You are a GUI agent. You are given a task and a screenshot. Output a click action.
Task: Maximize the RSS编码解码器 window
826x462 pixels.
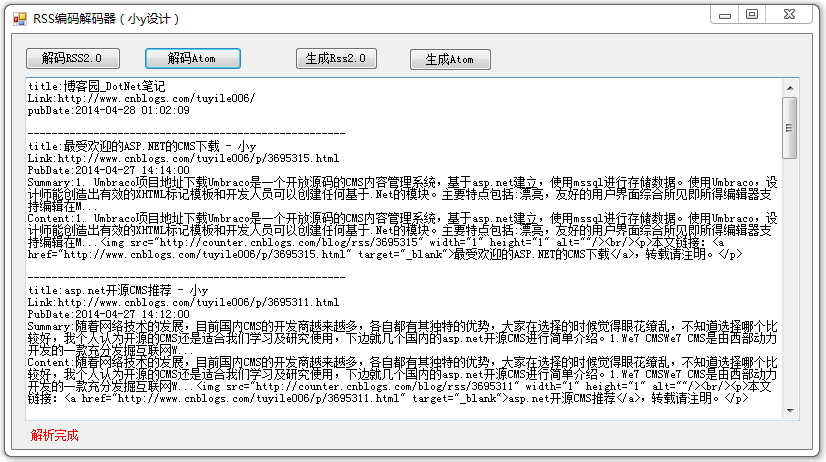(752, 15)
